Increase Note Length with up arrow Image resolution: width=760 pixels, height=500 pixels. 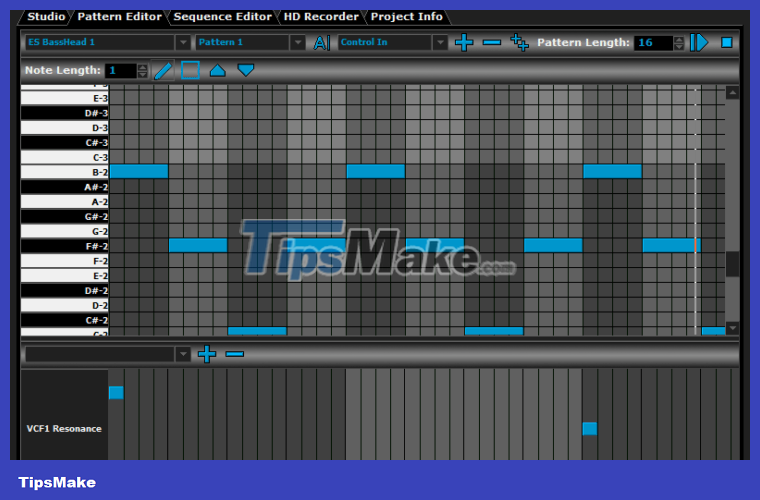click(x=142, y=67)
